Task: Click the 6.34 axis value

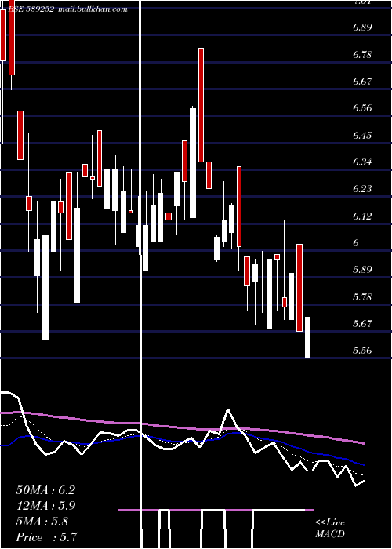Action: pyautogui.click(x=362, y=162)
